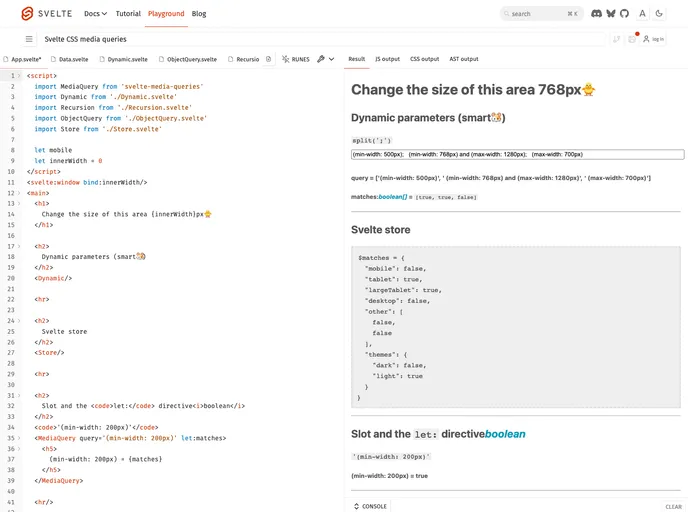Click the fork icon beside the project title
Screen dimensions: 688x512
[616, 39]
